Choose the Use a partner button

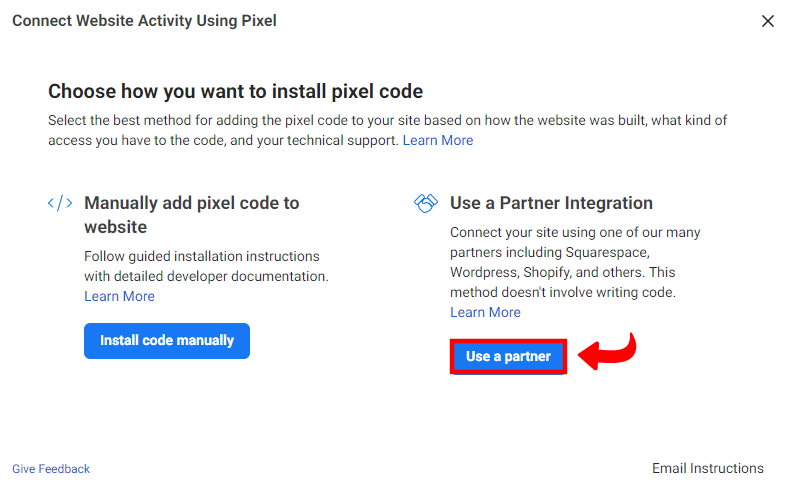(508, 356)
